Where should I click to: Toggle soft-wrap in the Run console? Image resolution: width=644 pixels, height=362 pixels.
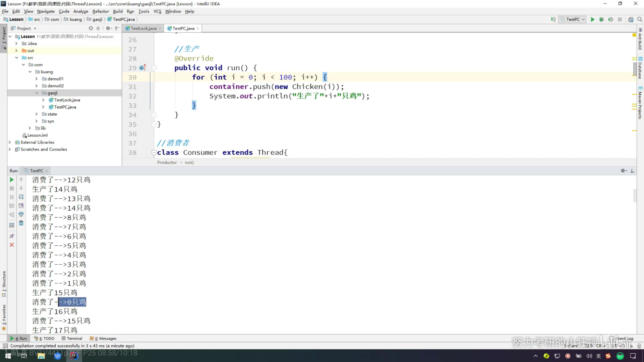tap(21, 197)
